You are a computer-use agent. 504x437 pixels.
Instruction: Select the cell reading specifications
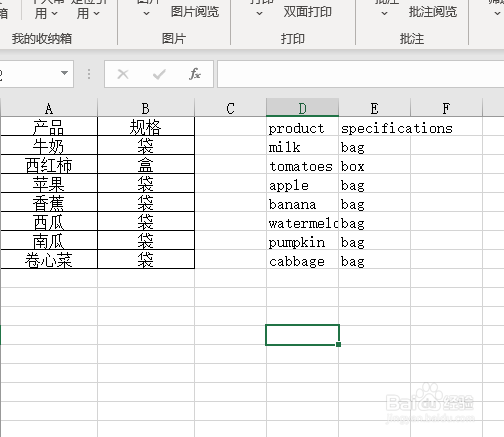tap(374, 126)
